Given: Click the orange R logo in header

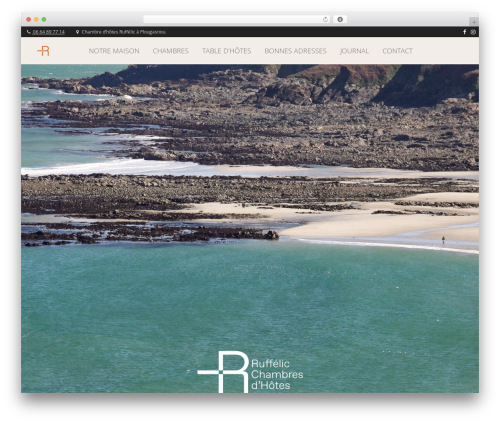Looking at the screenshot, I should tap(43, 51).
